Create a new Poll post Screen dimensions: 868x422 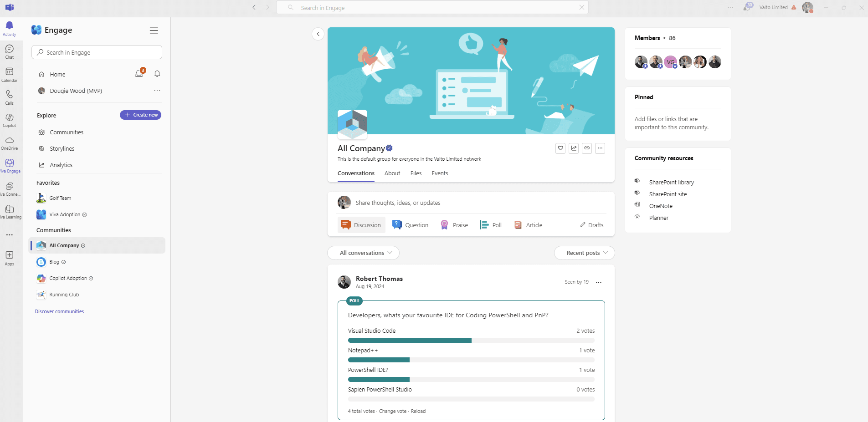491,225
